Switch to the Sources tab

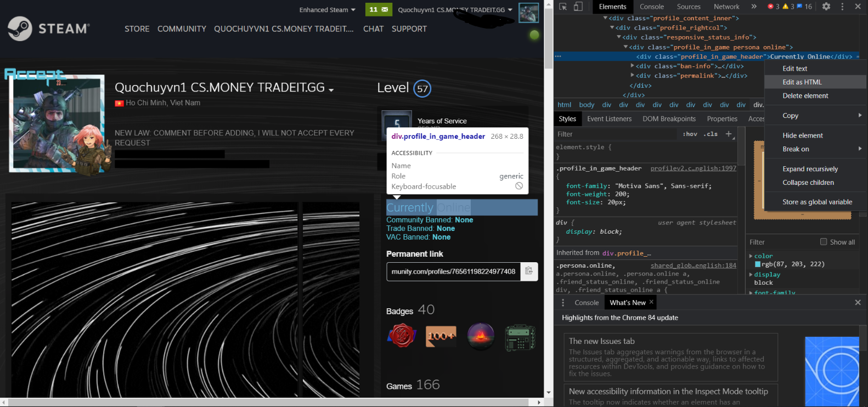point(689,7)
